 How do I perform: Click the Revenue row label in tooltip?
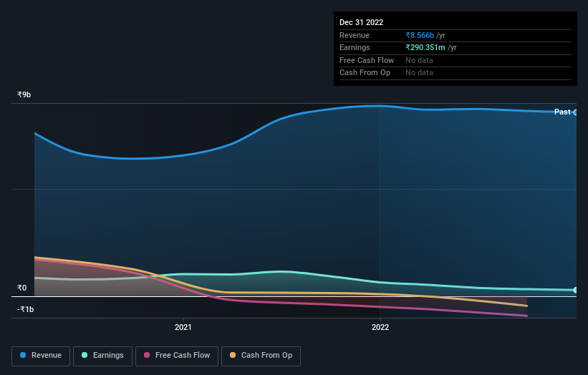click(355, 35)
